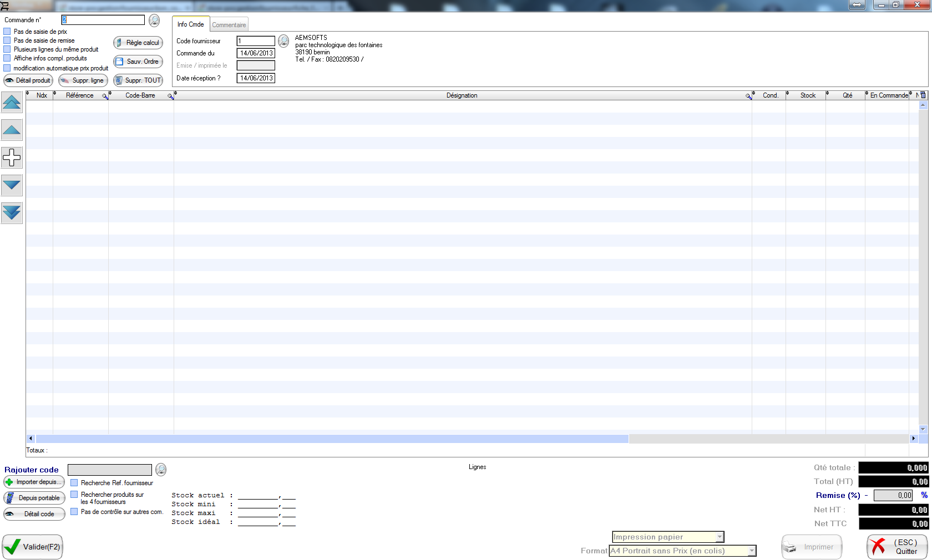932x560 pixels.
Task: Expand the Format A4 Portrait dropdown
Action: click(752, 551)
